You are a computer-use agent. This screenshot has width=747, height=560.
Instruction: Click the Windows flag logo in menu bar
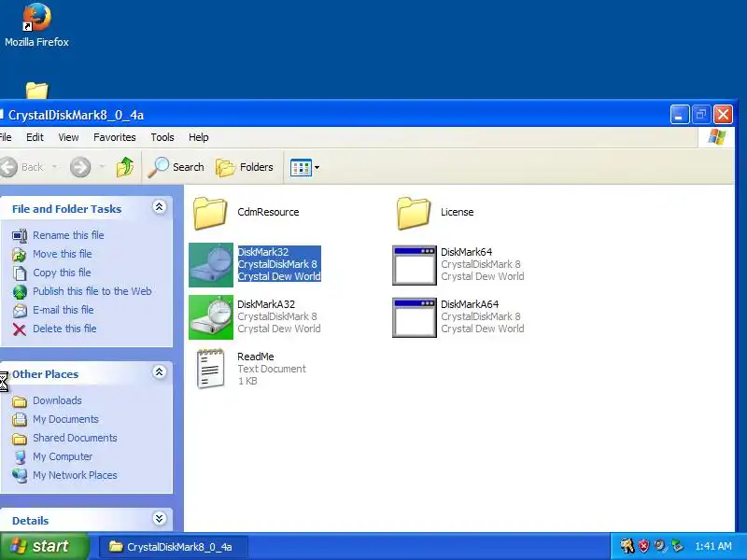(717, 137)
